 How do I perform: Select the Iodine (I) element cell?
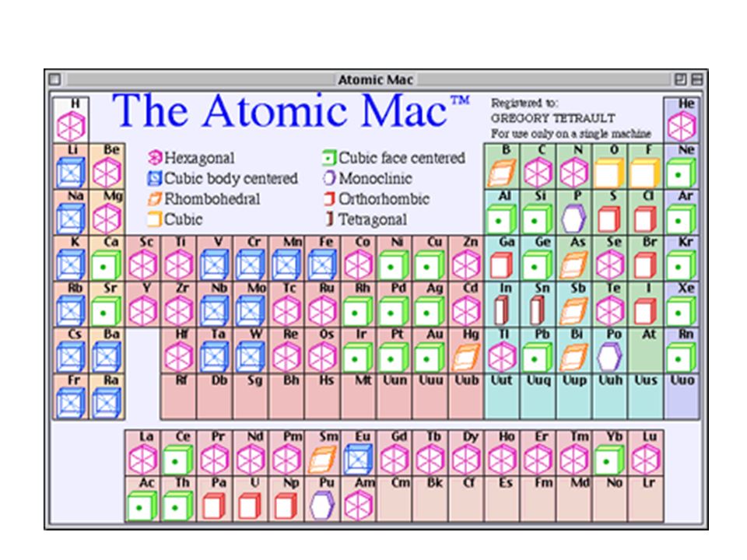tap(646, 305)
